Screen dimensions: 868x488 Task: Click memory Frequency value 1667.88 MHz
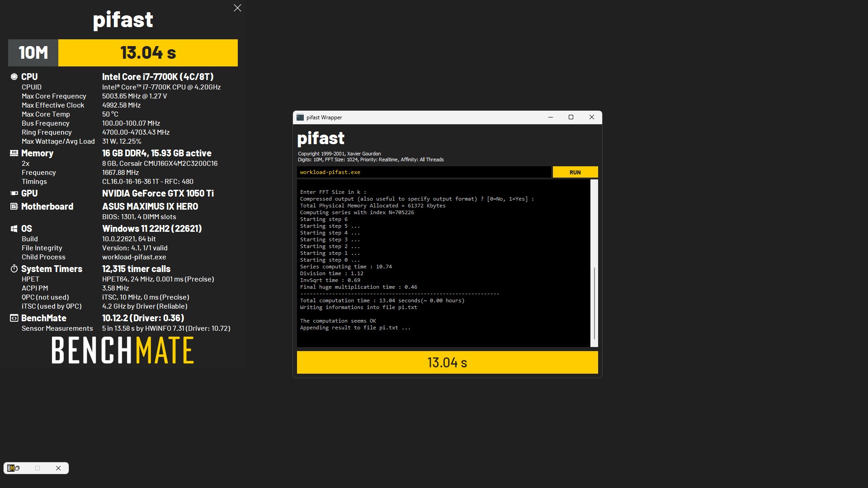120,173
